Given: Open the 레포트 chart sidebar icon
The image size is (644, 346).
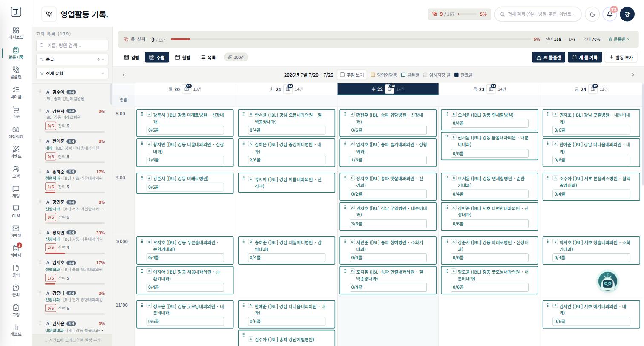Looking at the screenshot, I should (x=16, y=330).
